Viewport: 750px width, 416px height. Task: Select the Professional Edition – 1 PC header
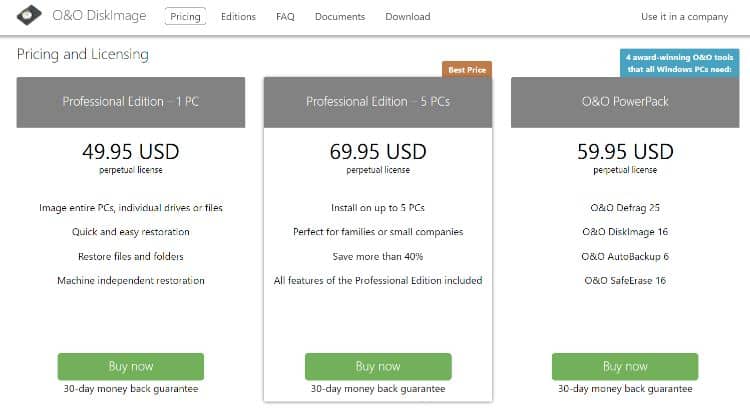point(130,102)
